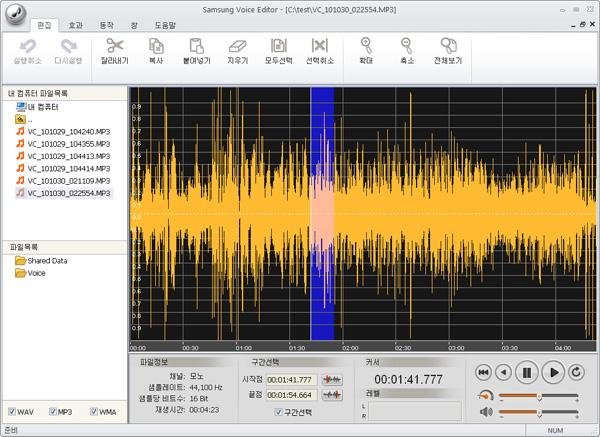
Task: Adjust the playback speed slider handle
Action: pos(539,397)
